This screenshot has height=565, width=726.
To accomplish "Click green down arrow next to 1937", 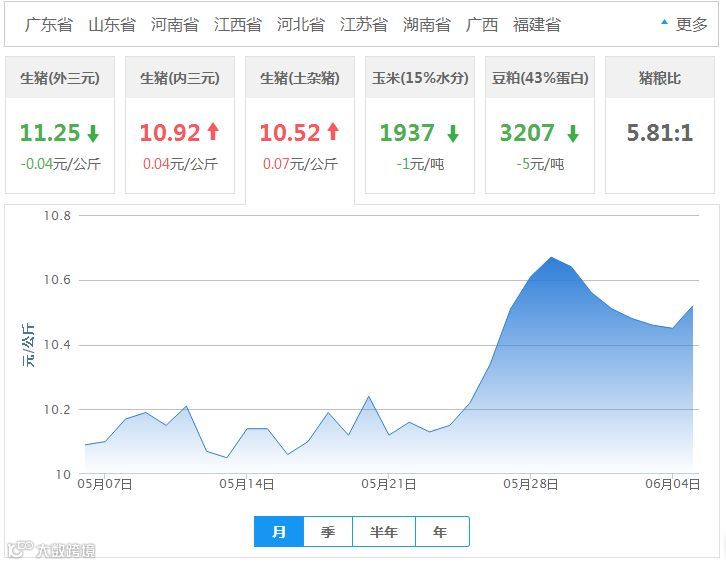I will pyautogui.click(x=453, y=133).
